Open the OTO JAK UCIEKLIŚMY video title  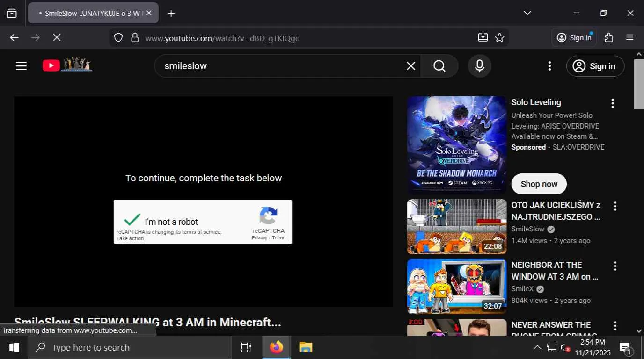(556, 211)
